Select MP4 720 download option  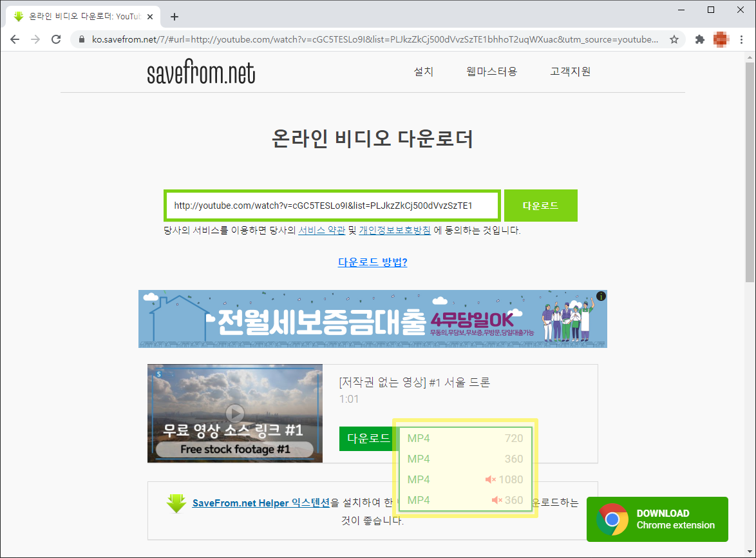[465, 438]
